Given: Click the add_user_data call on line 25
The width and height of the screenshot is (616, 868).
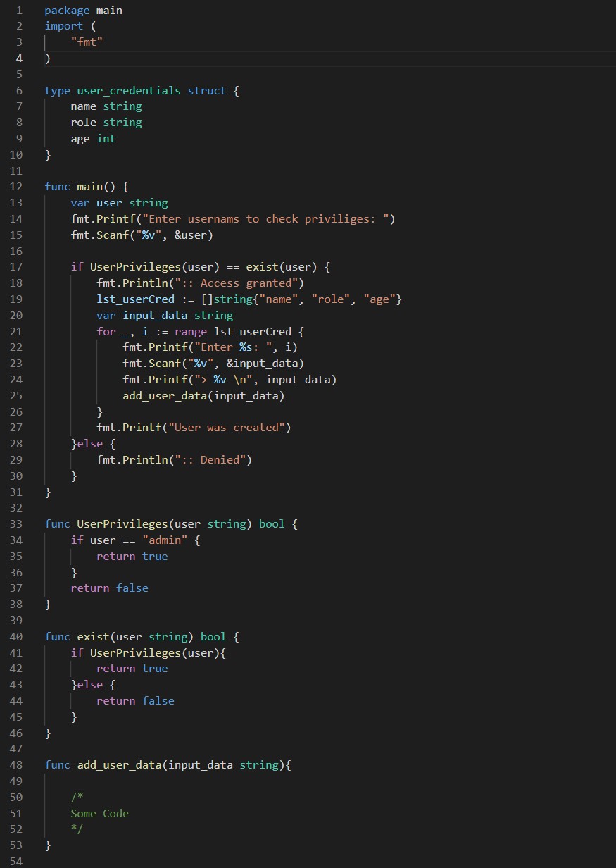Looking at the screenshot, I should point(164,395).
